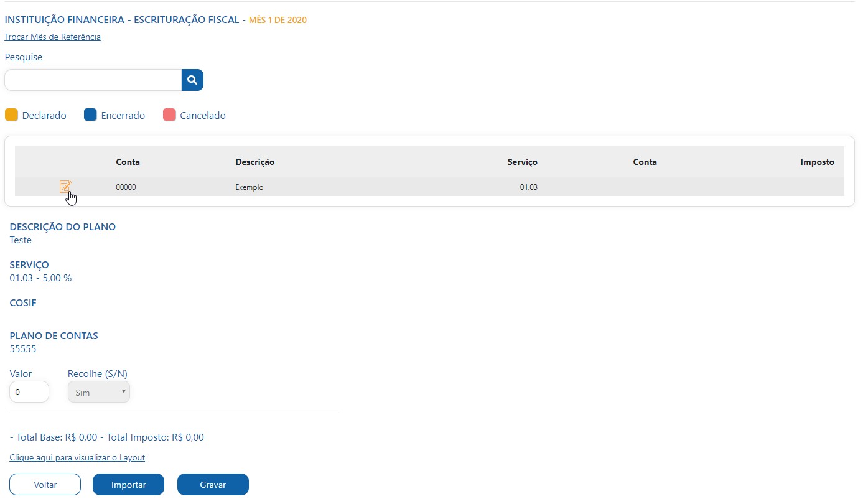Click the account number 00000 cell

pyautogui.click(x=126, y=187)
